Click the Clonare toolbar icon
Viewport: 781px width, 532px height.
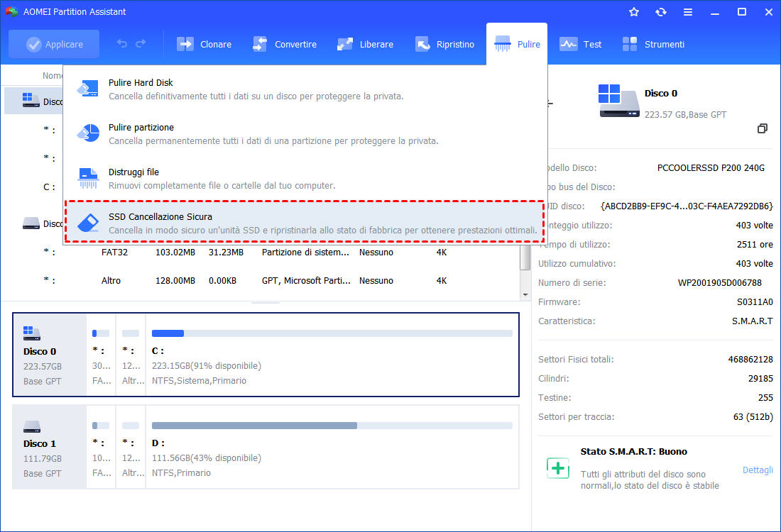coord(185,44)
